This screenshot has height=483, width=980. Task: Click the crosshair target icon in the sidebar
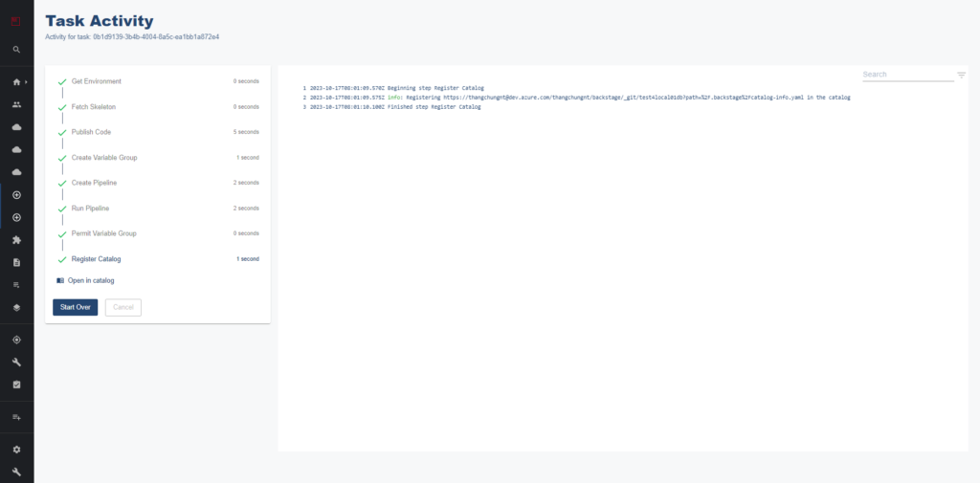coord(16,340)
